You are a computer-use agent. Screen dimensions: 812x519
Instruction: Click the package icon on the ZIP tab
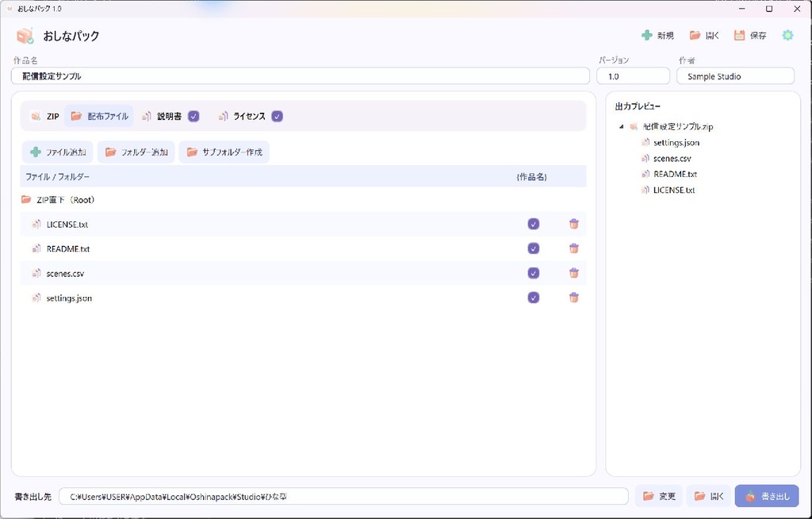click(x=36, y=116)
